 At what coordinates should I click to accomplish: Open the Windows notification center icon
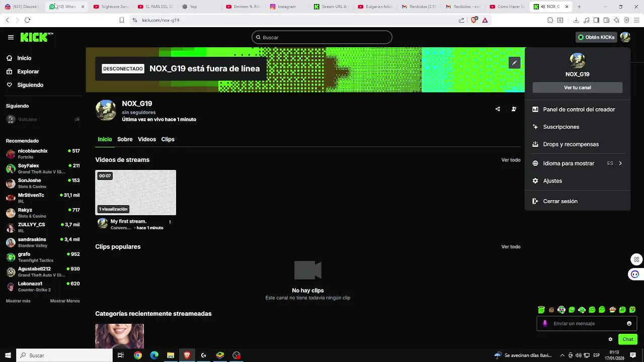click(633, 355)
